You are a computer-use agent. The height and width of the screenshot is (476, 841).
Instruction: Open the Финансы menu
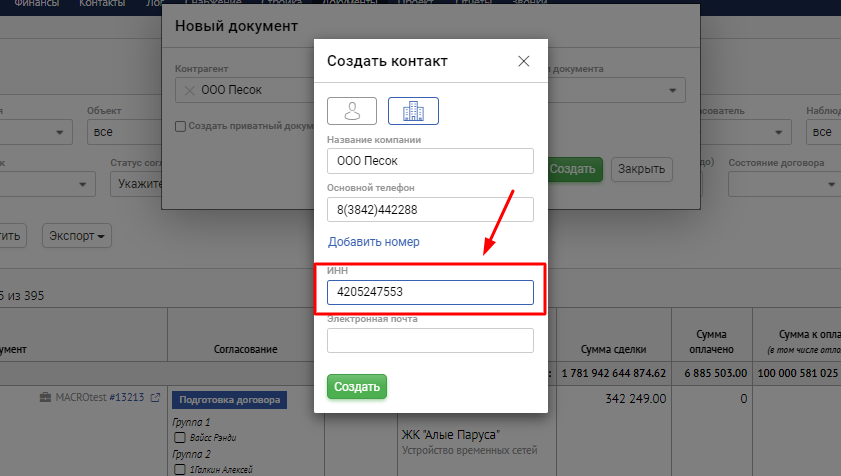[36, 4]
